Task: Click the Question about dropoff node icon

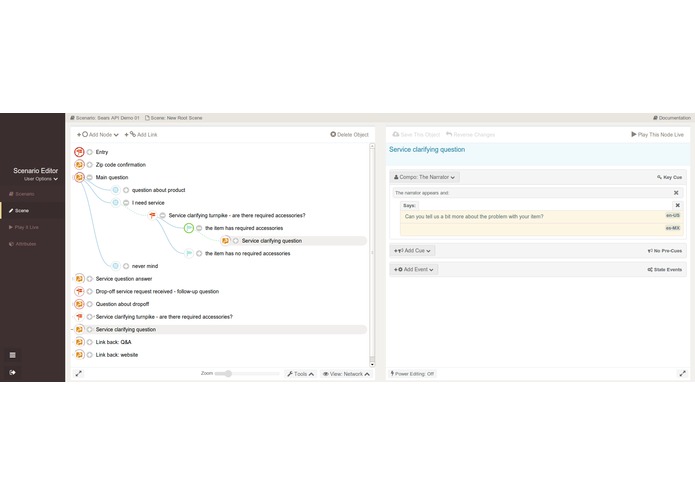Action: point(79,304)
